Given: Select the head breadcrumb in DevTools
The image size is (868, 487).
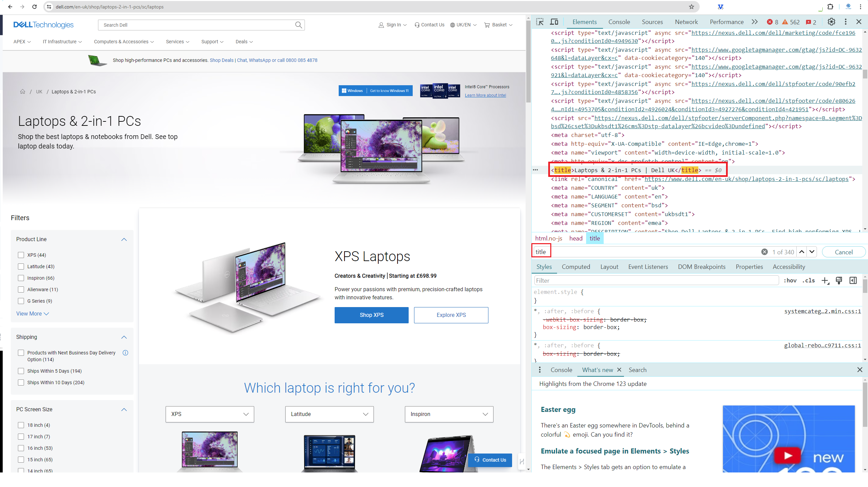Looking at the screenshot, I should pyautogui.click(x=576, y=238).
